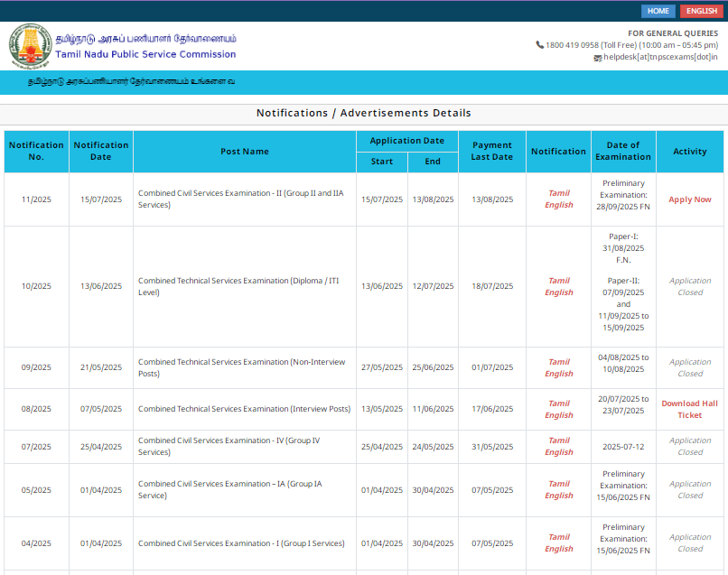
Task: Click the HOME button in top bar
Action: coord(658,11)
